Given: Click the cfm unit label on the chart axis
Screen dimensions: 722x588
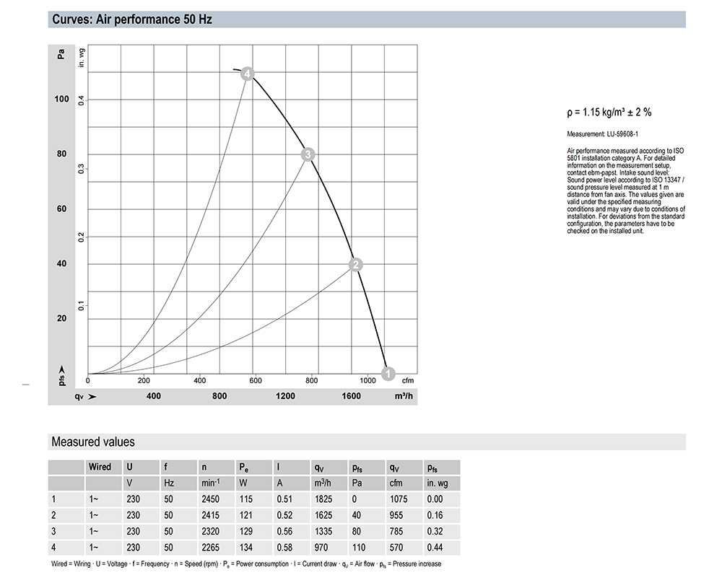Looking at the screenshot, I should pyautogui.click(x=406, y=380).
